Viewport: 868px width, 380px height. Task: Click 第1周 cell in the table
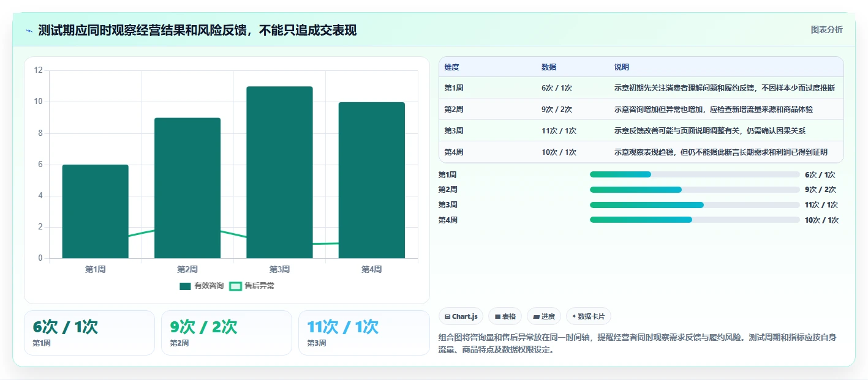pos(454,88)
